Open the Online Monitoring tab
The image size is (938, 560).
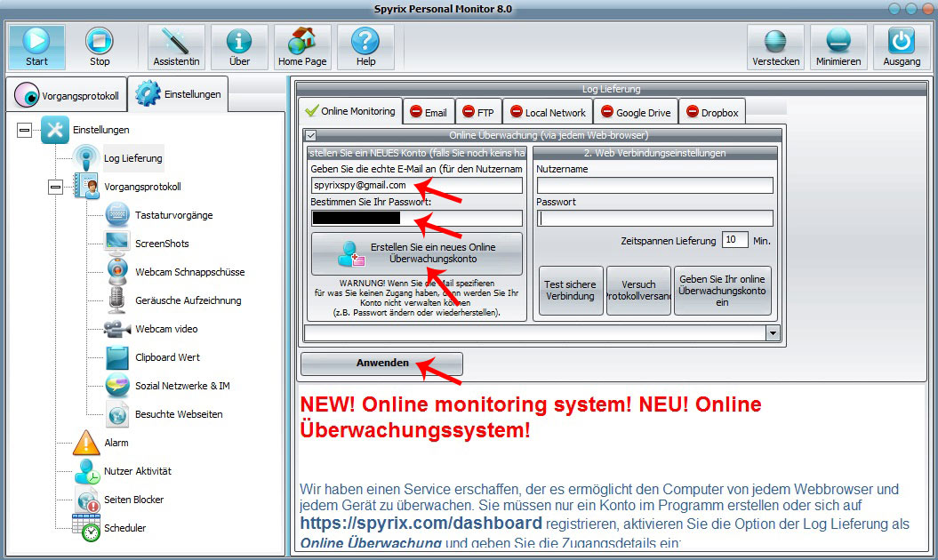(350, 111)
